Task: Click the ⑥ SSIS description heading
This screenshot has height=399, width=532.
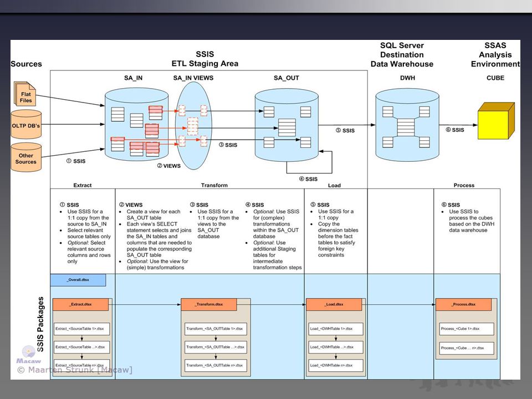Action: click(451, 205)
